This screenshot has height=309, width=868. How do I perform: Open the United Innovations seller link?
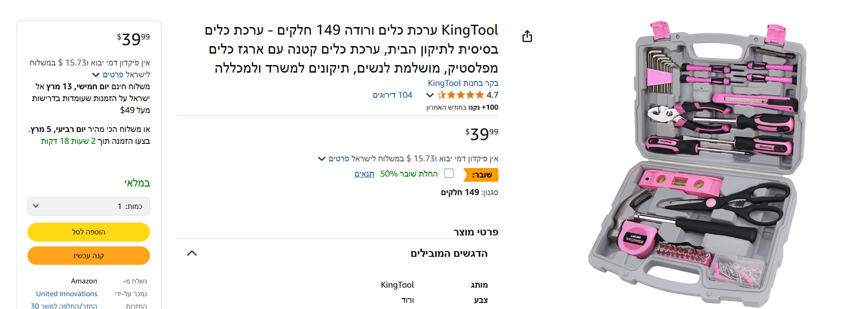pyautogui.click(x=66, y=294)
